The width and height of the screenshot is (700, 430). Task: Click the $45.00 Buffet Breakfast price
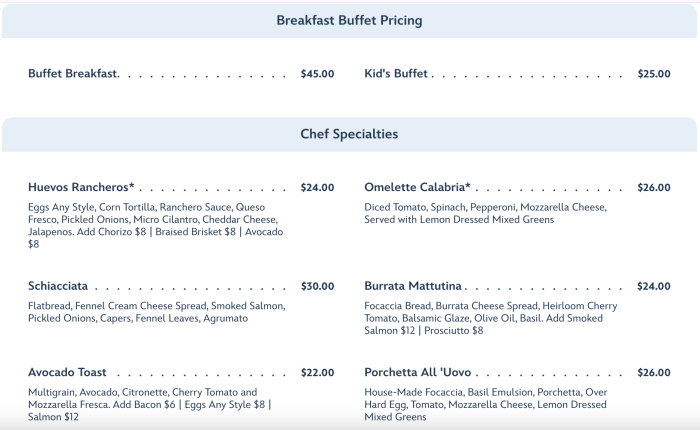coord(317,74)
